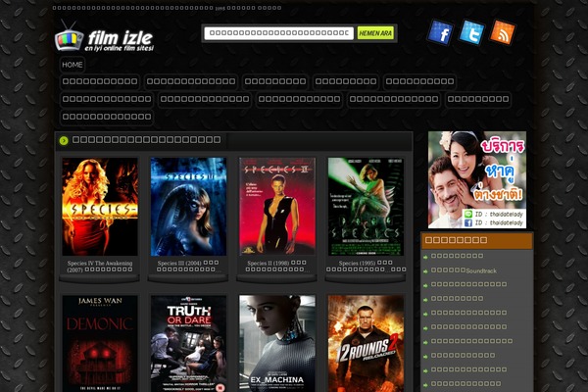Screen dimensions: 588x392
Task: Click the green arrow icon in section header
Action: click(x=64, y=140)
